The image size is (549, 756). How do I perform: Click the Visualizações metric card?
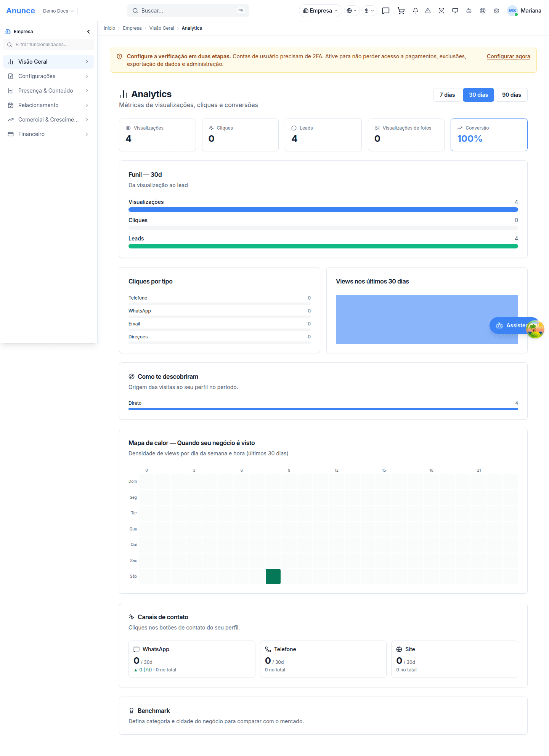click(x=157, y=135)
